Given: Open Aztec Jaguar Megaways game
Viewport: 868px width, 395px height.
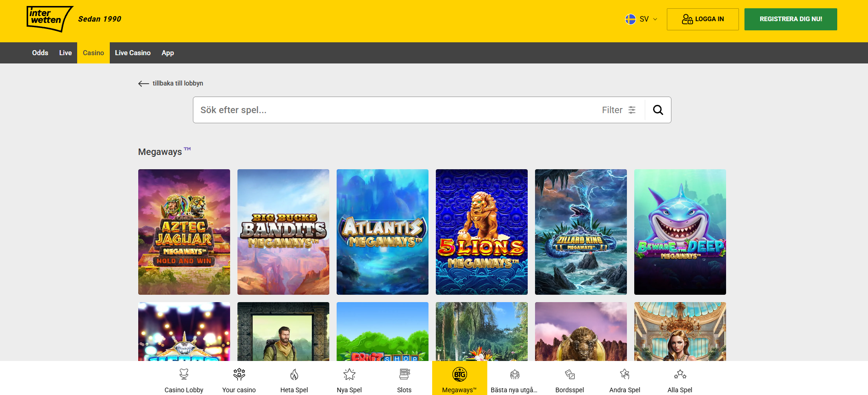Looking at the screenshot, I should click(184, 232).
